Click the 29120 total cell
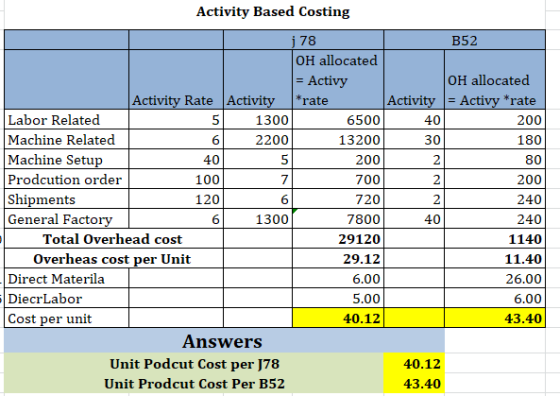 338,239
